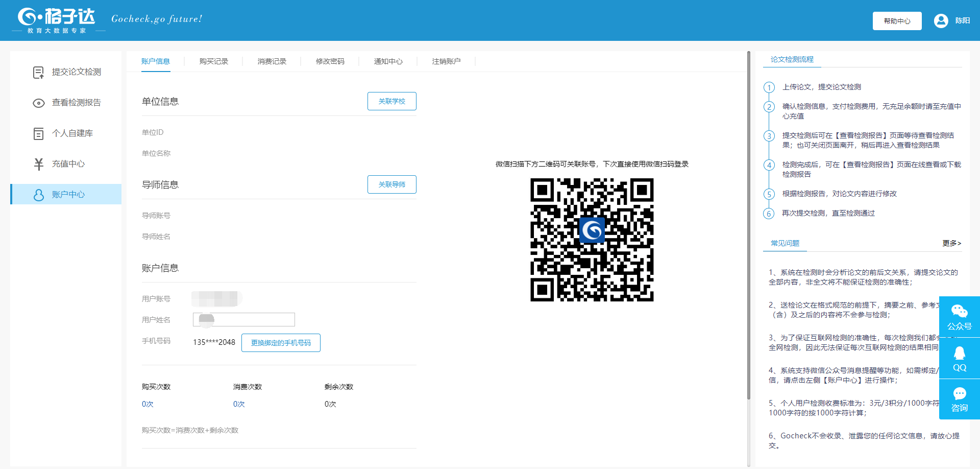The width and height of the screenshot is (980, 469).
Task: Switch to the 购买记录 tab
Action: click(214, 61)
